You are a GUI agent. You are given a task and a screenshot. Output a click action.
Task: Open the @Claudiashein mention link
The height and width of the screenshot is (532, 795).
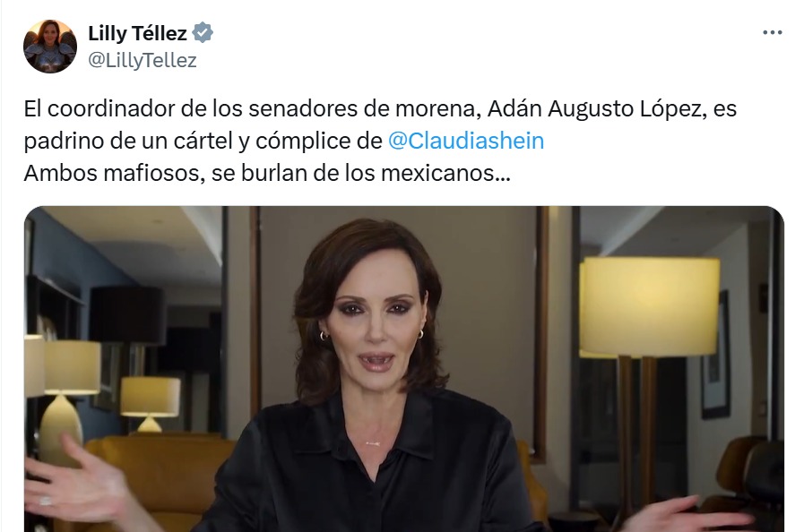(x=465, y=141)
